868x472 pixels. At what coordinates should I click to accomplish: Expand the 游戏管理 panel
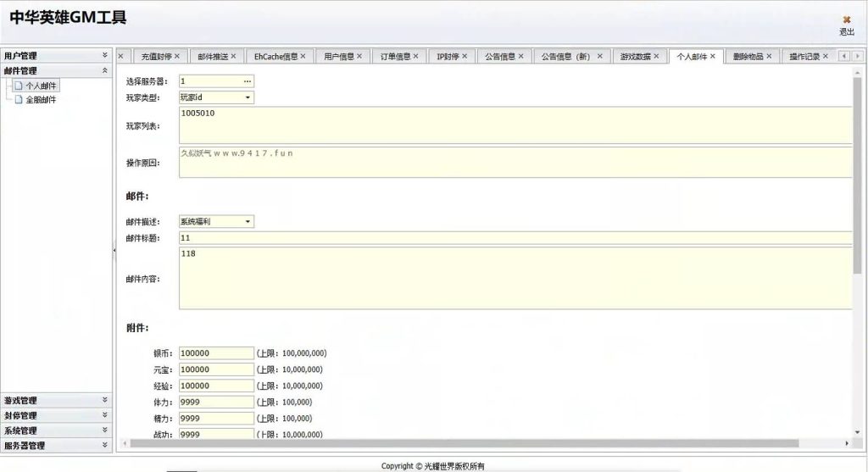click(x=105, y=400)
